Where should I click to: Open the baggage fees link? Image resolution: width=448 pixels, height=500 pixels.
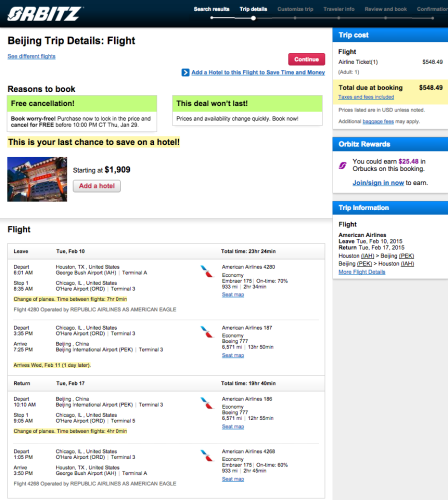pos(378,121)
